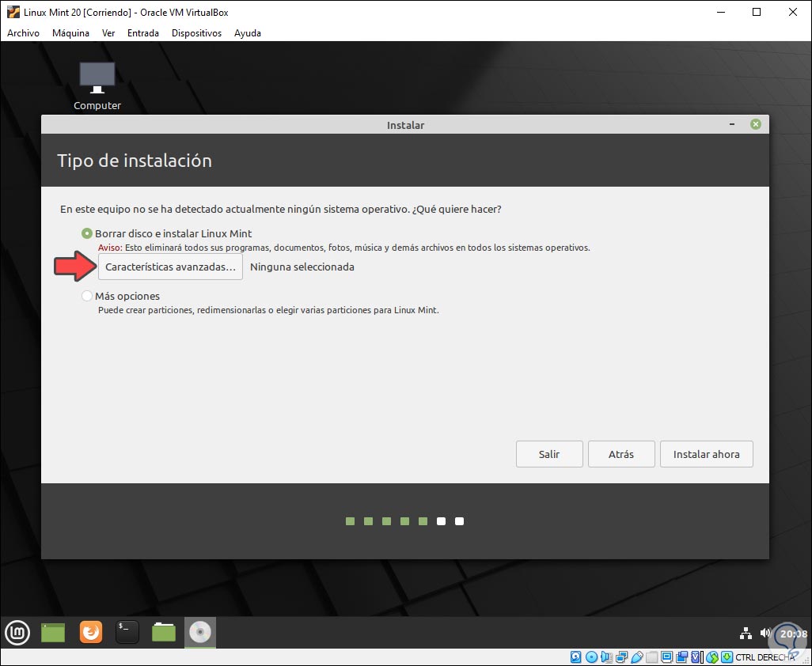
Task: Click the 20:08 clock in panel
Action: click(793, 634)
